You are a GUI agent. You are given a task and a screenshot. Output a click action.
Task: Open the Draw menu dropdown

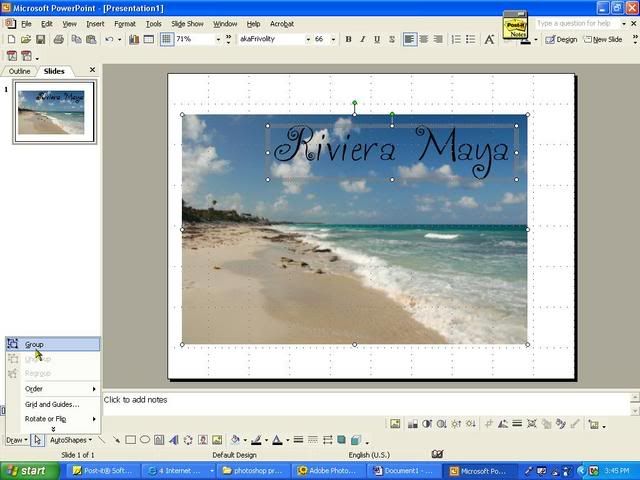[x=17, y=440]
